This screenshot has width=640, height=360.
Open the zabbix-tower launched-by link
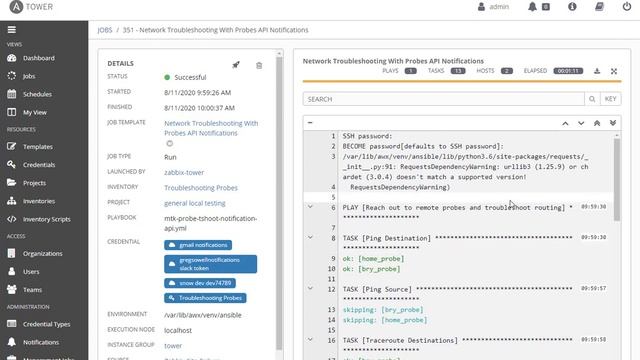(184, 172)
